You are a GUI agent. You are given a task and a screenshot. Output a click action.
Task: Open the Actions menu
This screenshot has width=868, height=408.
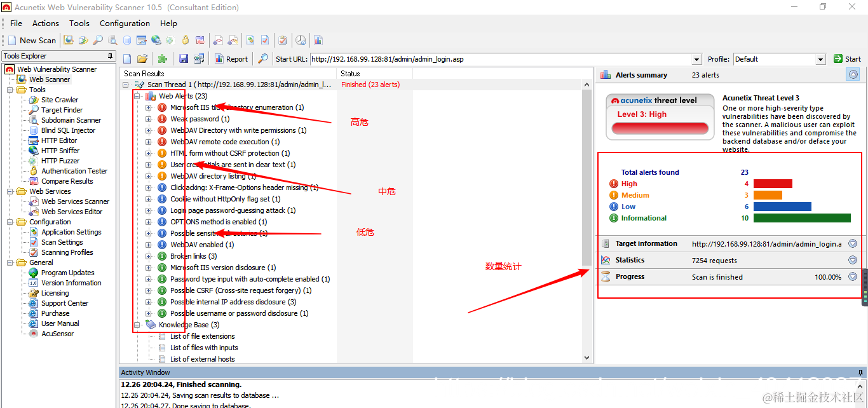pos(46,23)
